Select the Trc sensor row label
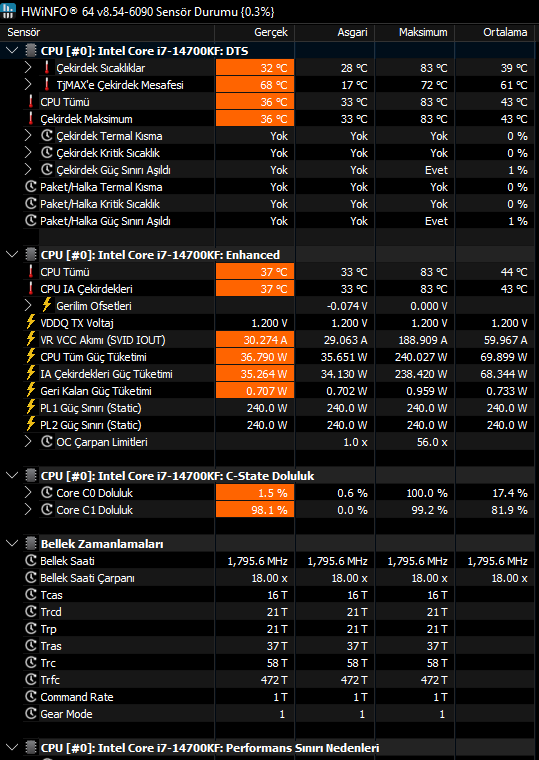This screenshot has height=760, width=539. click(x=48, y=663)
